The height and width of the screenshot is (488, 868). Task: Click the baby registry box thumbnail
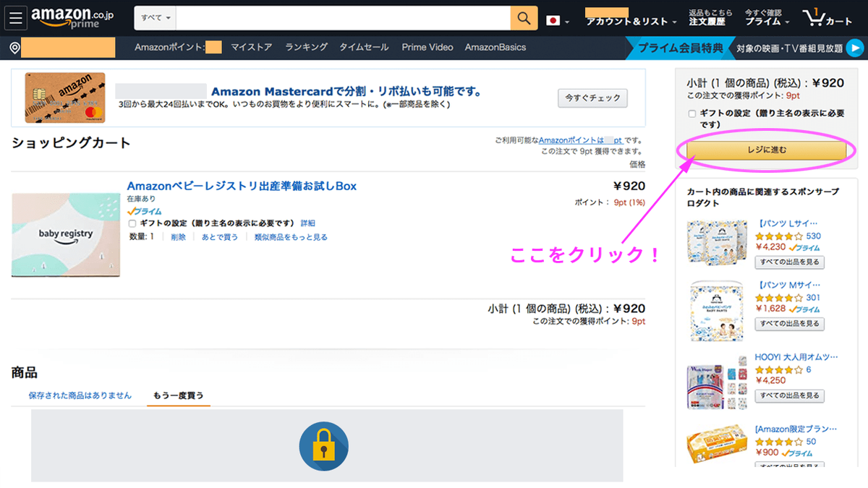click(66, 234)
